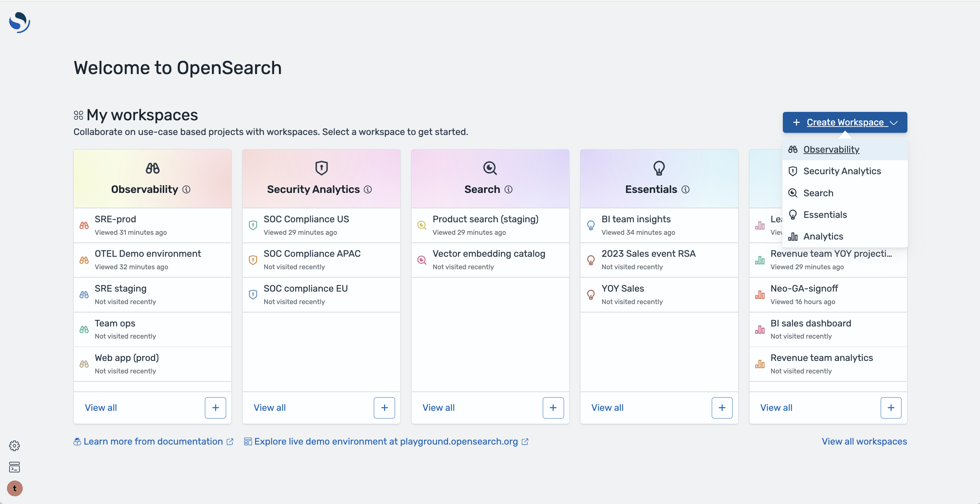This screenshot has height=504, width=980.
Task: Open the Dev Tools console icon in sidebar
Action: coord(14,467)
